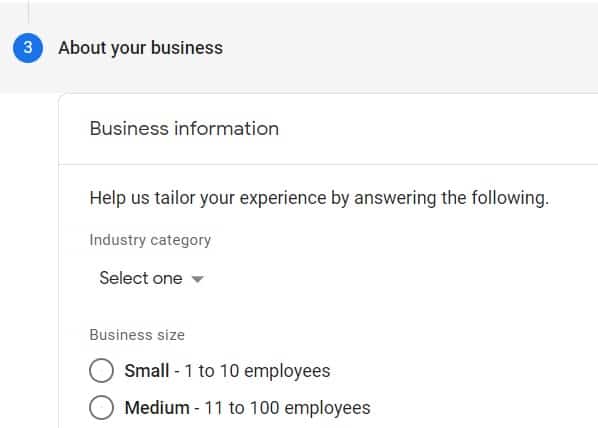Screen dimensions: 598x428
Task: Click empty card space right of Business information
Action: click(439, 129)
